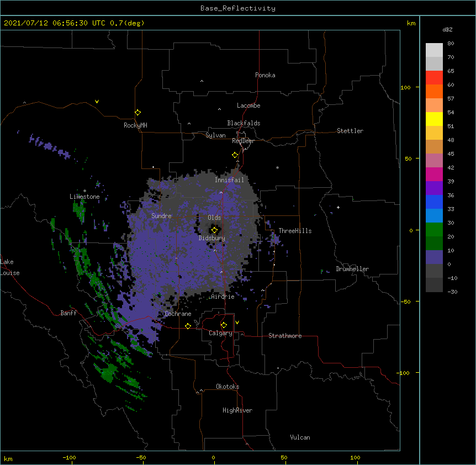Click the Didsbury city label
Screen dimensions: 476x465
coord(211,238)
